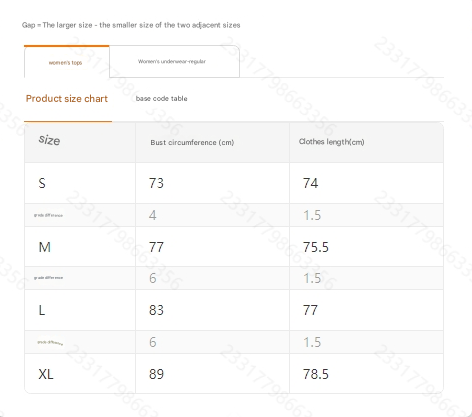The width and height of the screenshot is (472, 417).
Task: Click bust value 83 for size L
Action: click(x=156, y=310)
